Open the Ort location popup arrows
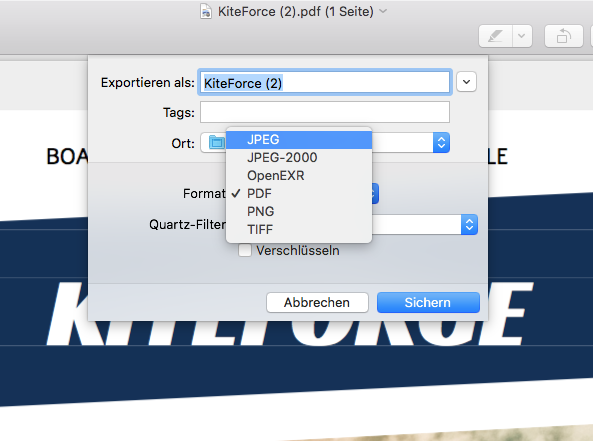The width and height of the screenshot is (593, 441). [441, 143]
